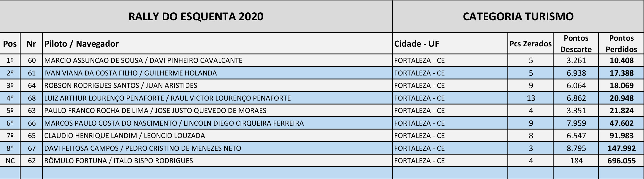Click the points lost value 147.992
644x179 pixels.
click(622, 148)
